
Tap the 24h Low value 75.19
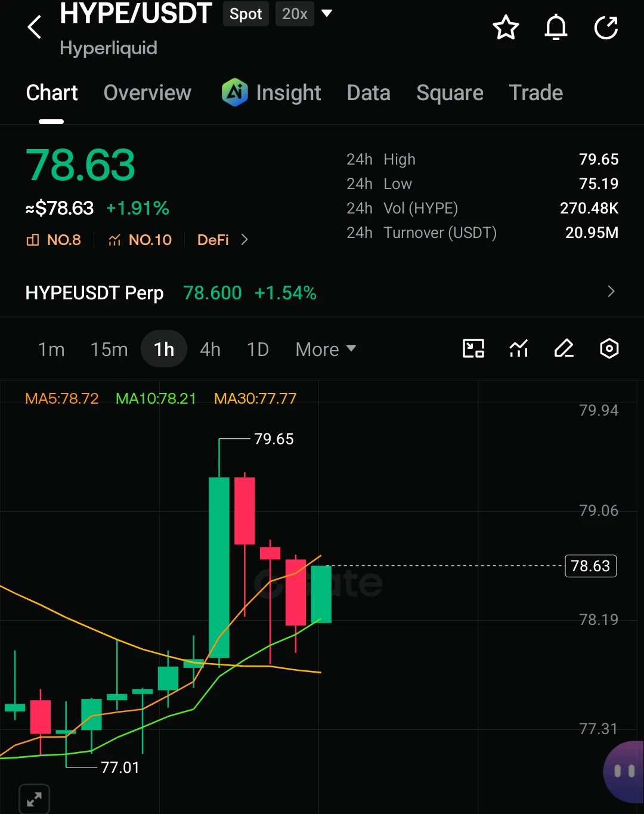pos(599,184)
